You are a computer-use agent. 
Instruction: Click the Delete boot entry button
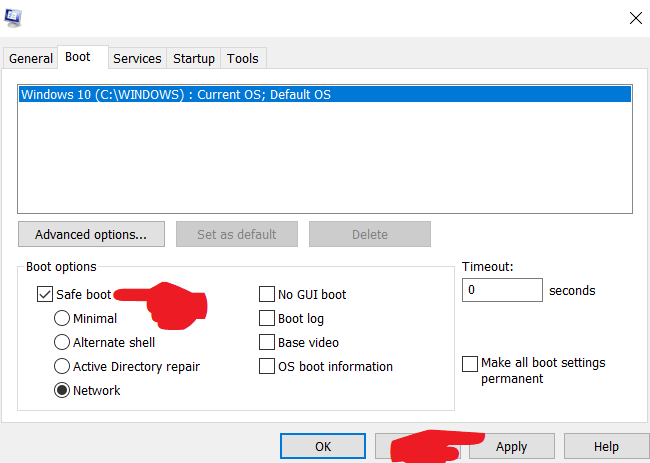[x=370, y=234]
